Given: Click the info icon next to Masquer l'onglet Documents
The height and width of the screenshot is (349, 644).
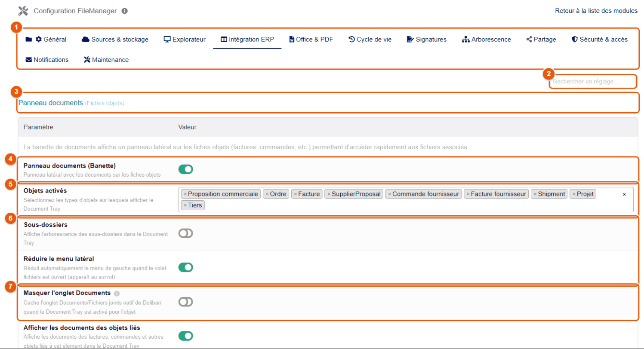Looking at the screenshot, I should point(117,294).
